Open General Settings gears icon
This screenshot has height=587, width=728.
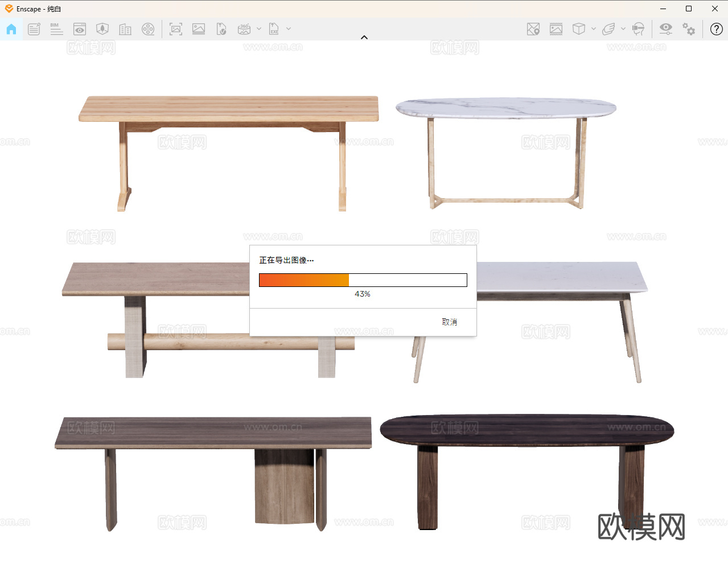point(689,29)
